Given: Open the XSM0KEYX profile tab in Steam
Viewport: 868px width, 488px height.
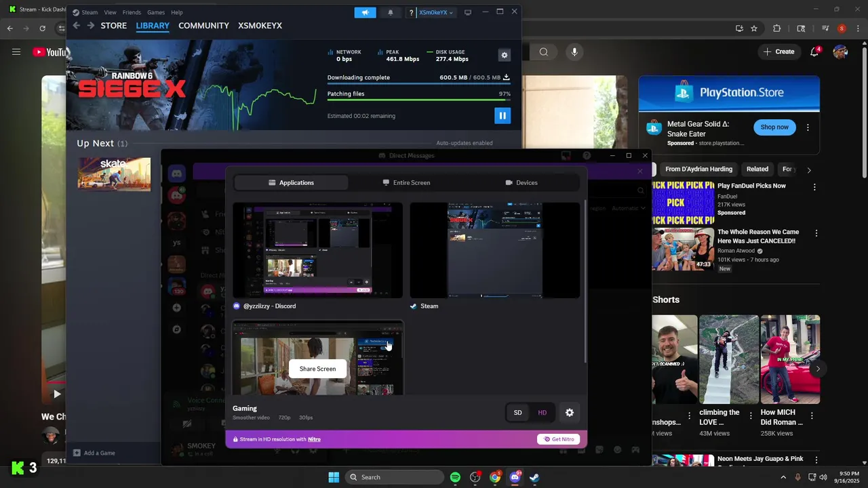Looking at the screenshot, I should click(x=260, y=26).
